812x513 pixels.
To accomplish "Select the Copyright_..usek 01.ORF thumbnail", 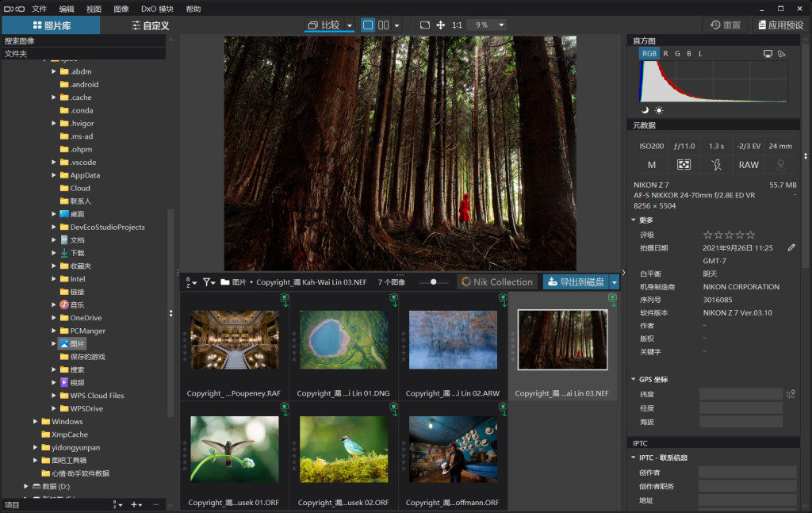I will tap(235, 450).
